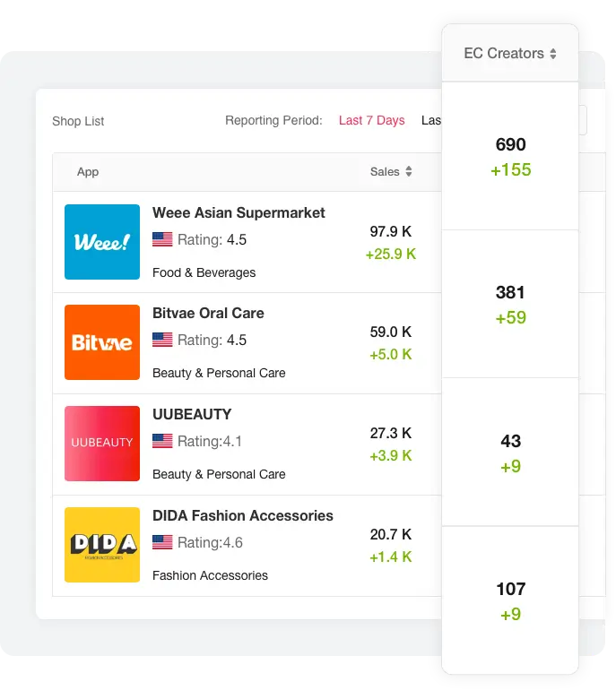Click the Bitvae Beauty & Personal Care category
616x699 pixels.
[219, 373]
